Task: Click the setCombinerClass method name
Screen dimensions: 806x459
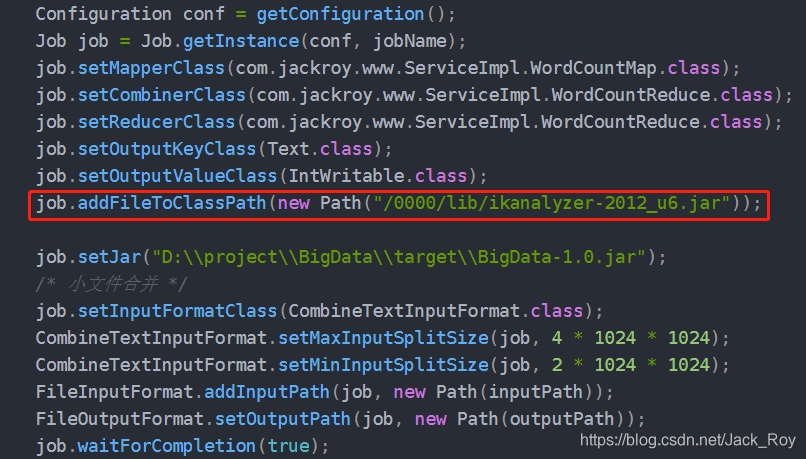Action: point(161,95)
